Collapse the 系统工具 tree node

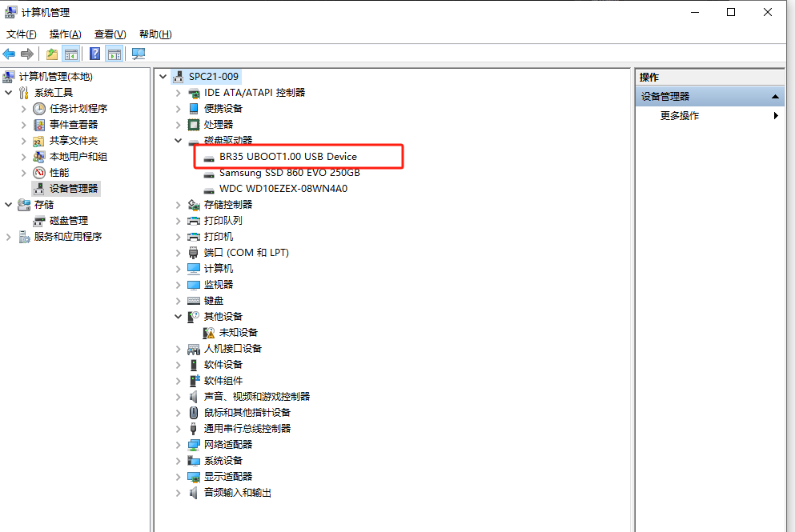click(8, 93)
